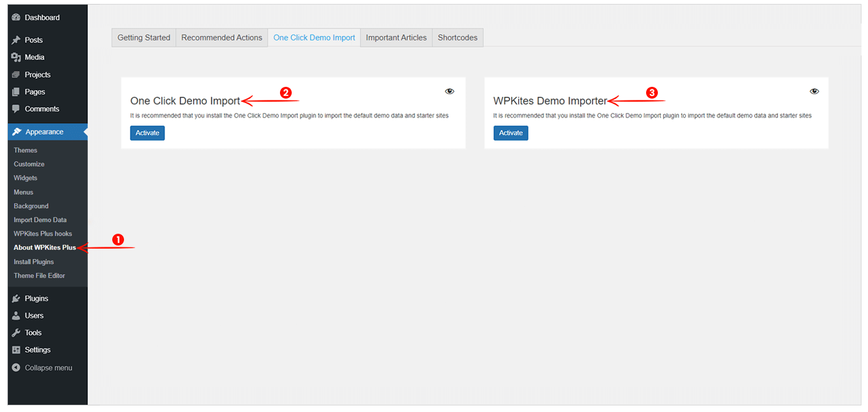Click the Media icon in sidebar

click(16, 57)
